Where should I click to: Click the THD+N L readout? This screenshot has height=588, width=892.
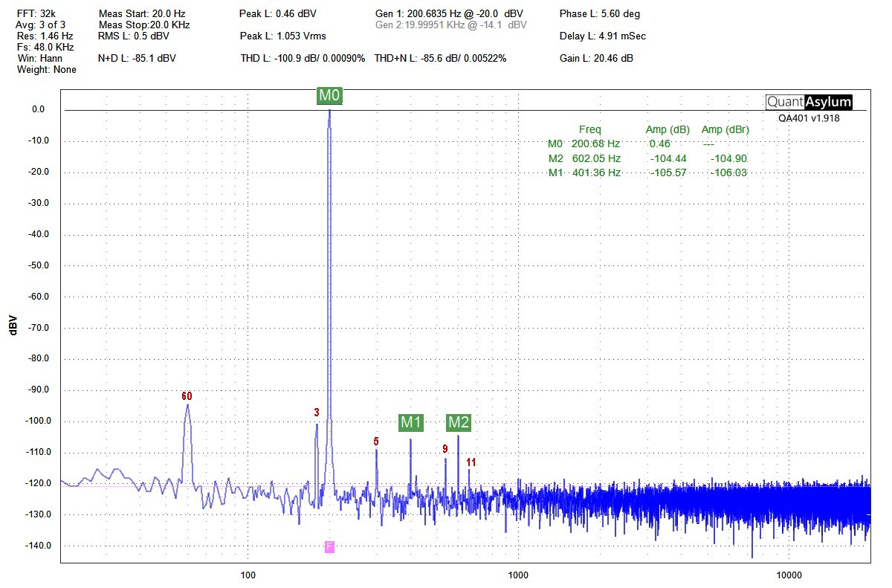coord(440,58)
